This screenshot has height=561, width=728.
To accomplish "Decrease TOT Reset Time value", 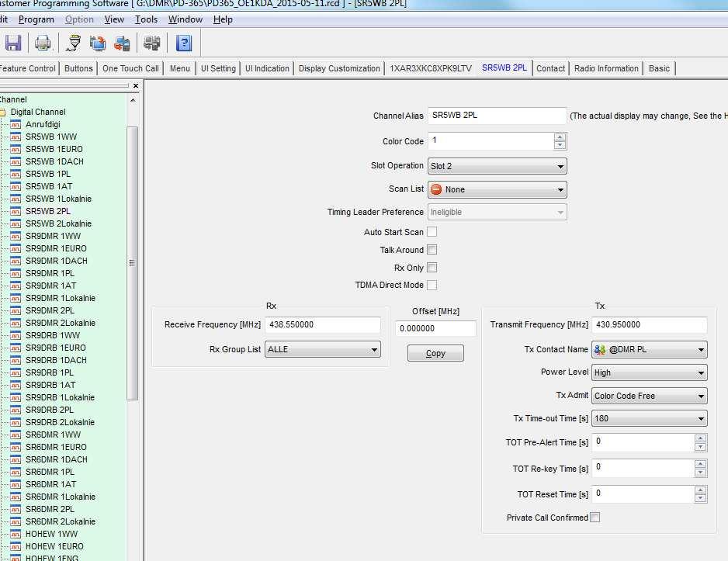I will pyautogui.click(x=701, y=498).
